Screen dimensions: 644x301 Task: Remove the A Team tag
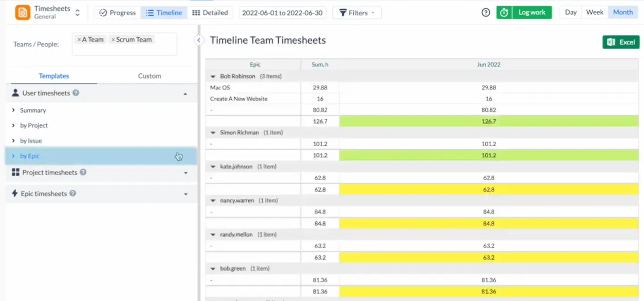point(79,40)
